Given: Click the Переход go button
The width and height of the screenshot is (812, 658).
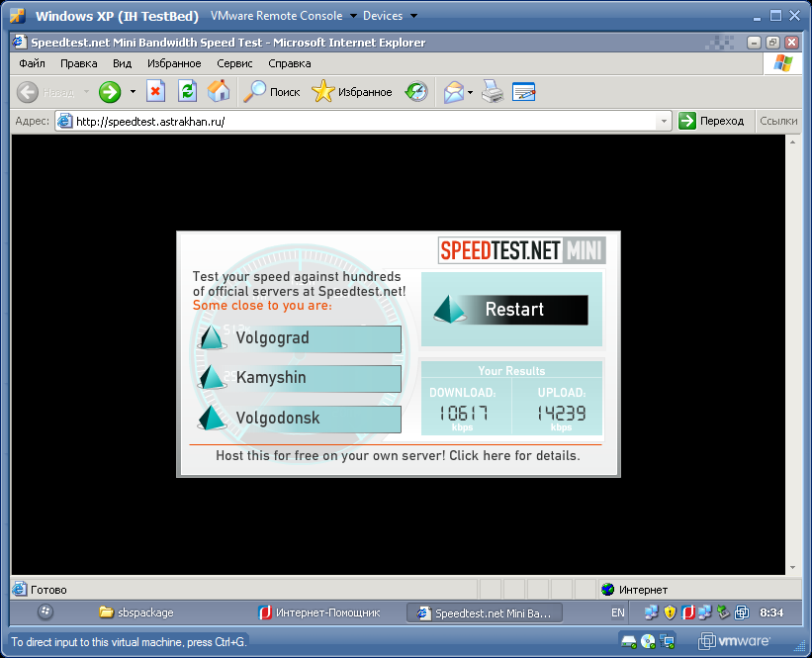Looking at the screenshot, I should pos(711,122).
